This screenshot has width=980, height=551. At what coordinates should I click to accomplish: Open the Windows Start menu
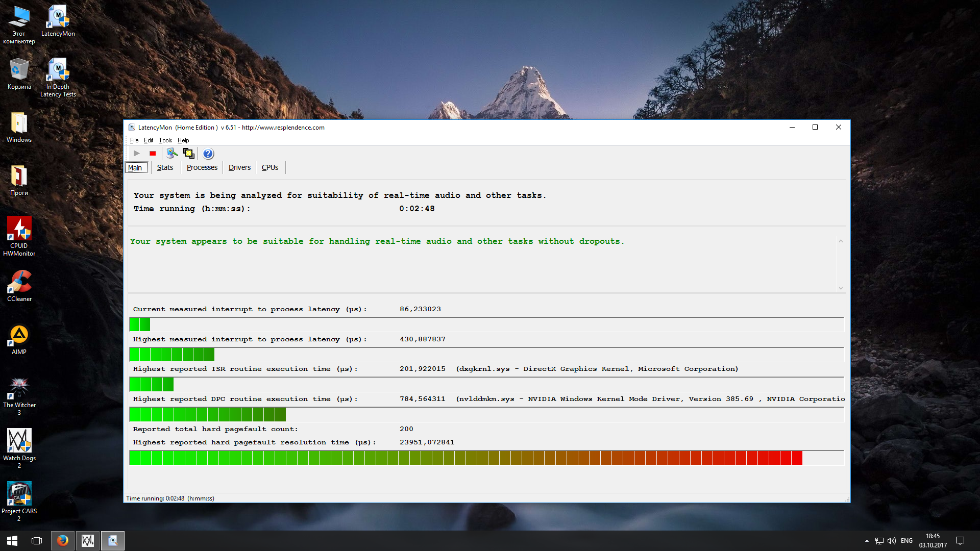pyautogui.click(x=12, y=540)
